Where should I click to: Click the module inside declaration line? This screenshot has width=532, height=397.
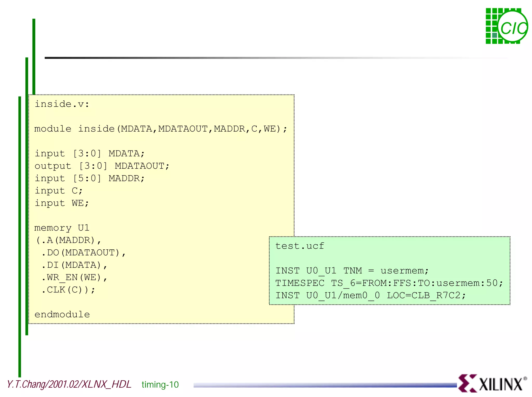pos(161,129)
